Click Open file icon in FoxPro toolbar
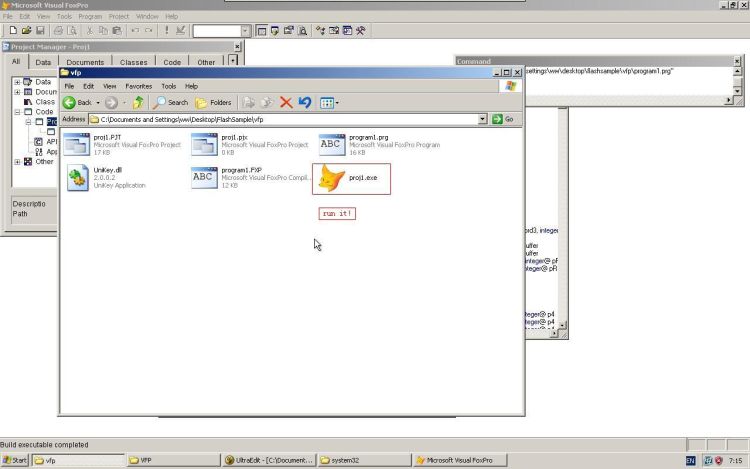The width and height of the screenshot is (750, 469). click(x=27, y=31)
